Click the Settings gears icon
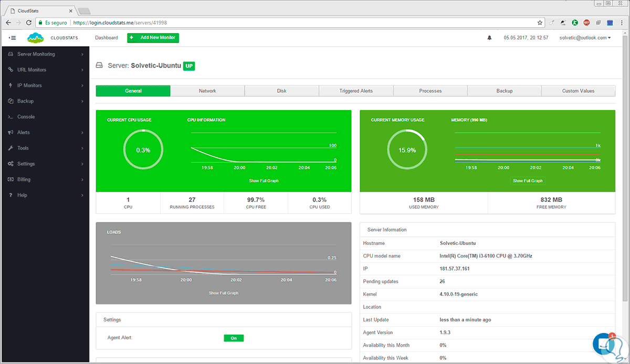This screenshot has height=364, width=630. click(x=10, y=164)
